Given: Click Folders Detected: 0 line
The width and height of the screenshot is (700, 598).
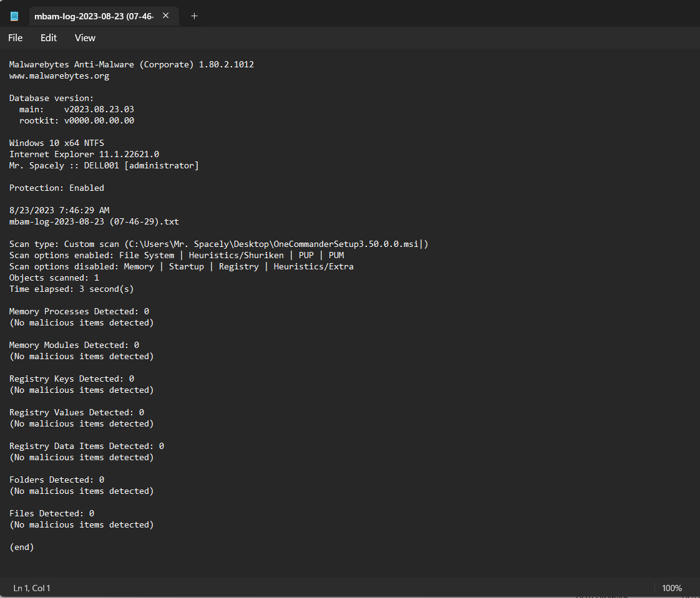Looking at the screenshot, I should click(57, 480).
